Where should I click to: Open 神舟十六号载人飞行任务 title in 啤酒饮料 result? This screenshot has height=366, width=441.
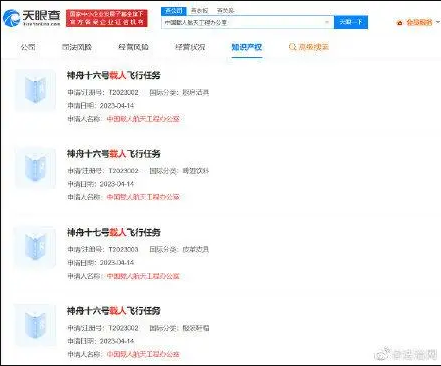coord(114,154)
